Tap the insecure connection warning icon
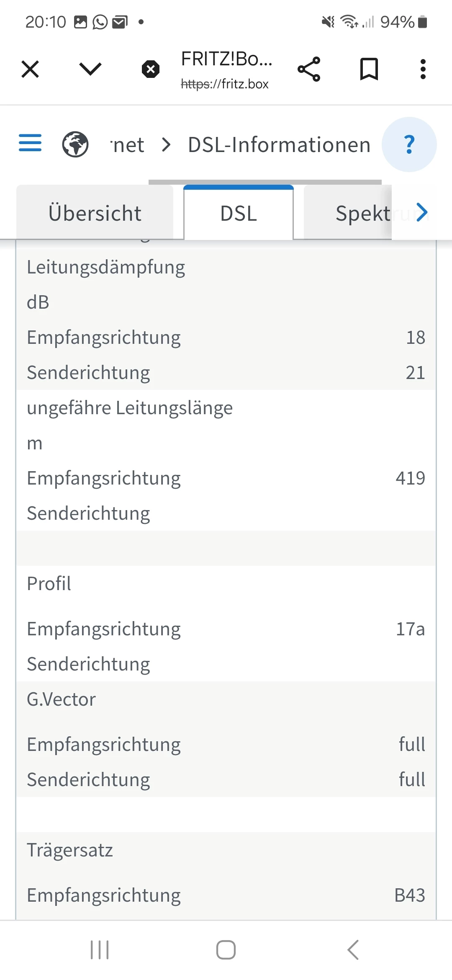 151,69
